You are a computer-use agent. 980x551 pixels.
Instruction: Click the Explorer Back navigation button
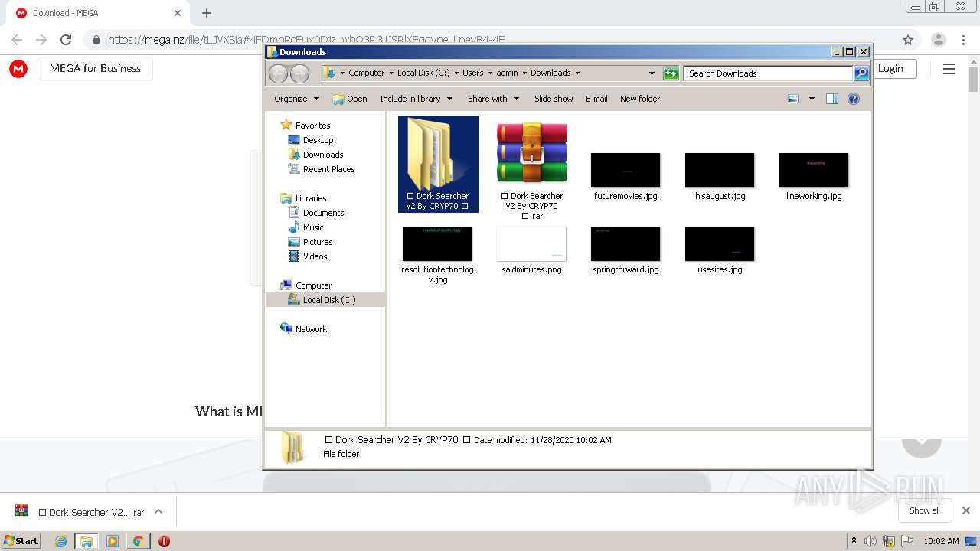pyautogui.click(x=279, y=73)
